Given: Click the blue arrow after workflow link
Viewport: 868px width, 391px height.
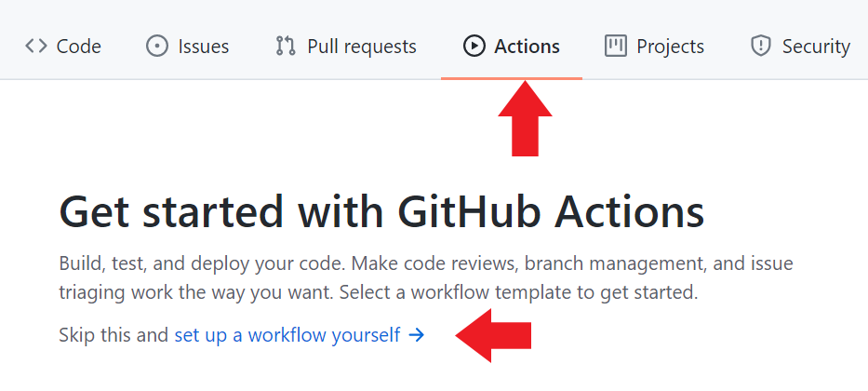Looking at the screenshot, I should (416, 334).
